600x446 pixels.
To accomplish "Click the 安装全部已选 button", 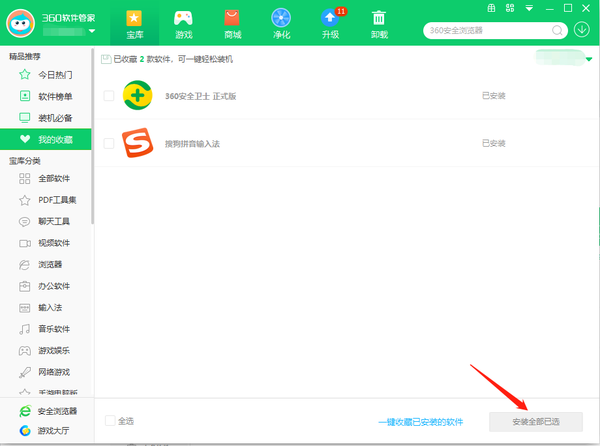I will click(x=536, y=422).
